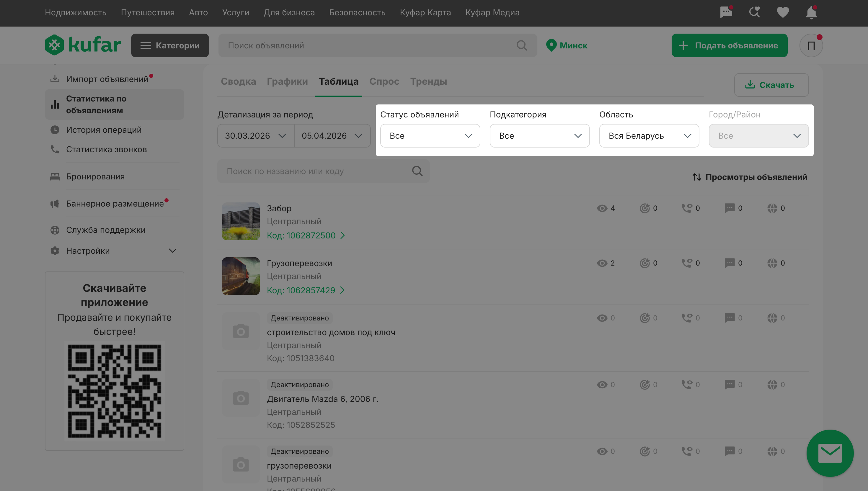Open the profile avatar П
The height and width of the screenshot is (491, 868).
(x=811, y=45)
